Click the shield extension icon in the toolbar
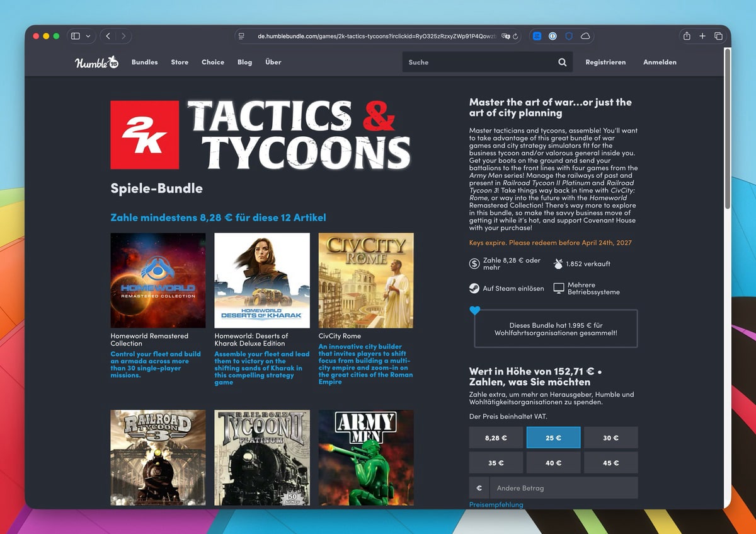 tap(569, 36)
